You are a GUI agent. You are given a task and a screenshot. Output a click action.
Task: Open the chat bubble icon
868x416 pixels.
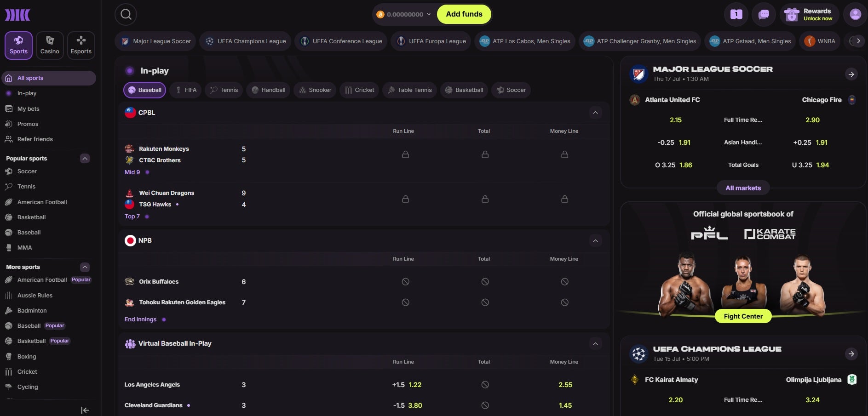coord(764,14)
